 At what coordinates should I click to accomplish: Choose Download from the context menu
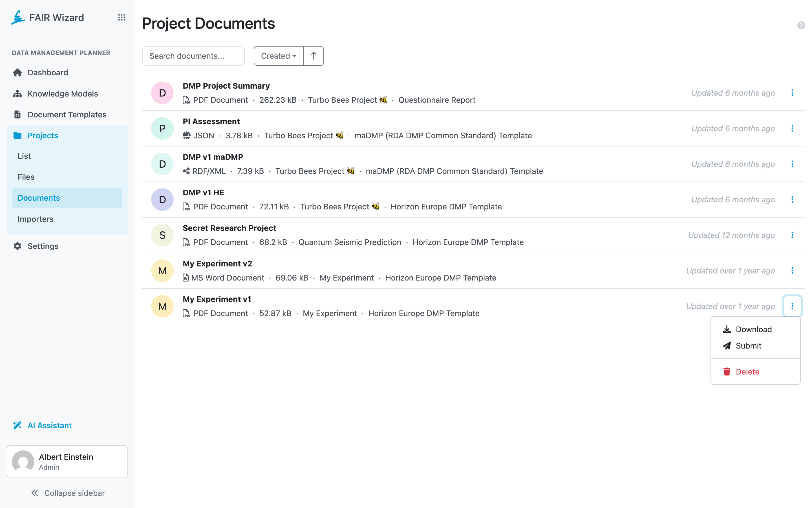pyautogui.click(x=755, y=329)
